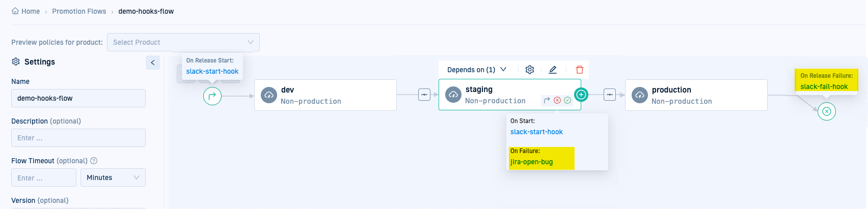Open the Select Product dropdown
The height and width of the screenshot is (209, 868).
tap(183, 42)
